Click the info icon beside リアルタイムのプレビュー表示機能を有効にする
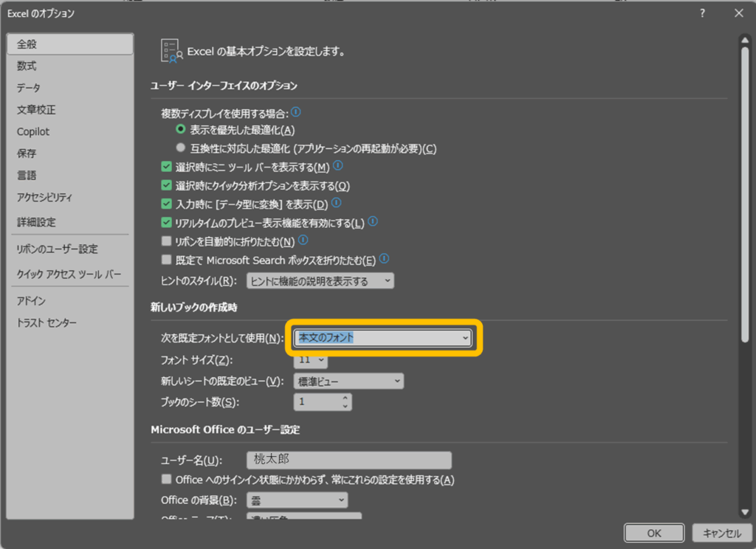756x549 pixels. coord(373,221)
